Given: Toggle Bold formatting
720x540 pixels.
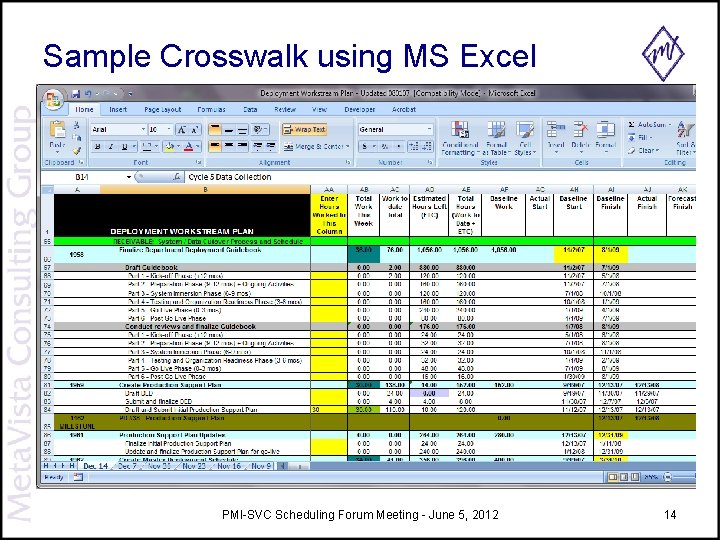Looking at the screenshot, I should (x=97, y=146).
